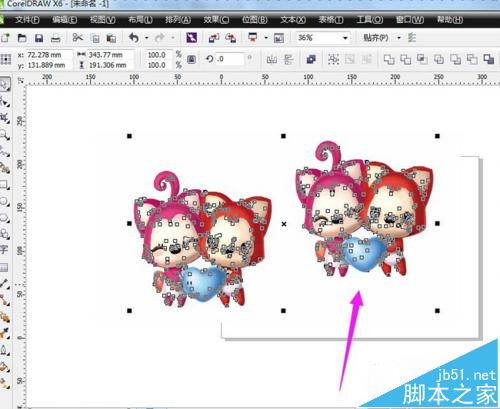500x409 pixels.
Task: Select the Rectangle tool
Action: [x=5, y=184]
